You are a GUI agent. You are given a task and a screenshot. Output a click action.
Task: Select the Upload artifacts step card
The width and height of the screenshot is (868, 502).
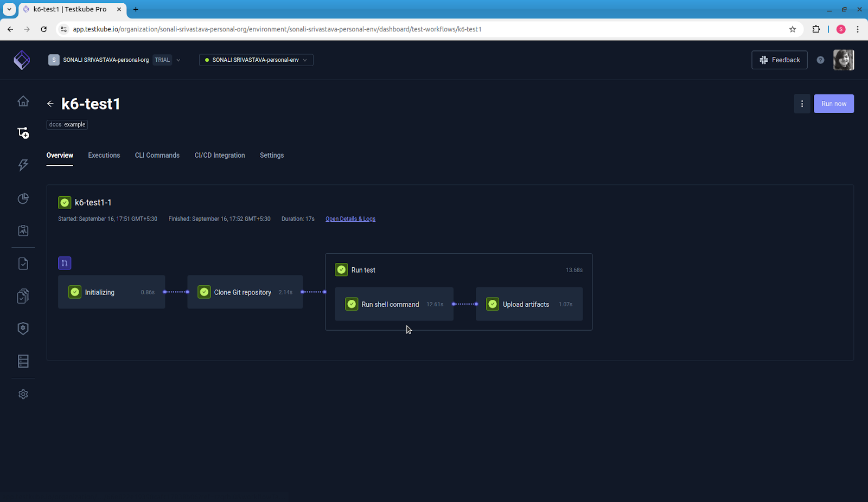(x=529, y=304)
